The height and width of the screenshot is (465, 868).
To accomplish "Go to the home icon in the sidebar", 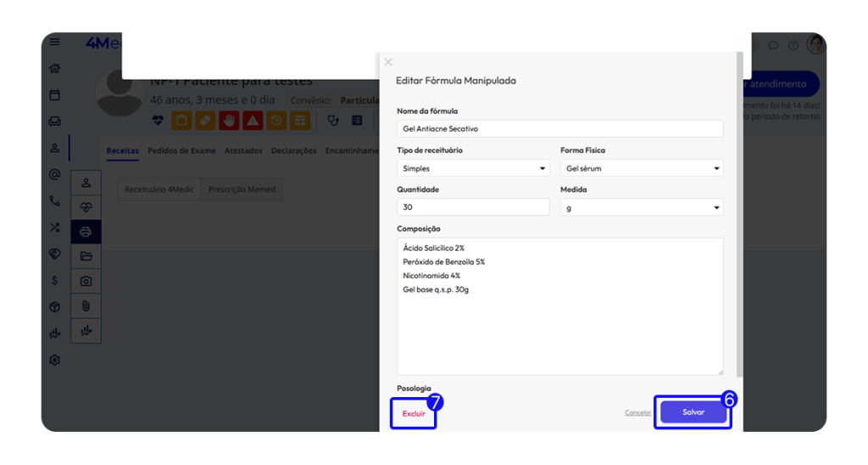I will tap(54, 69).
